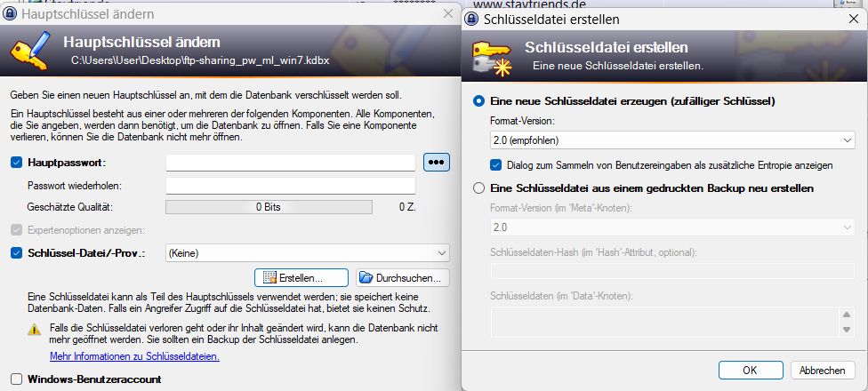Toggle the additional entropy dialog checkbox
This screenshot has width=868, height=391.
pyautogui.click(x=495, y=164)
